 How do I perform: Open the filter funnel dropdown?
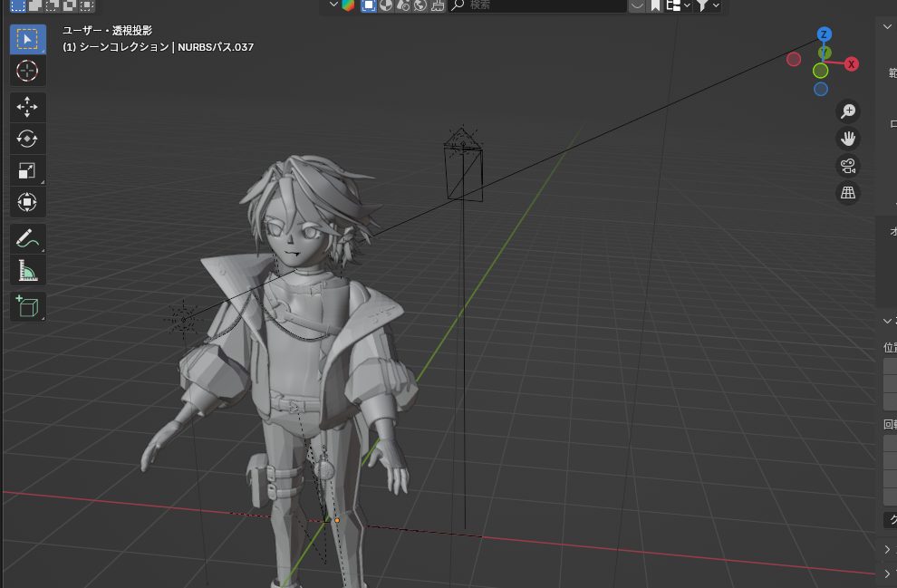(x=706, y=5)
